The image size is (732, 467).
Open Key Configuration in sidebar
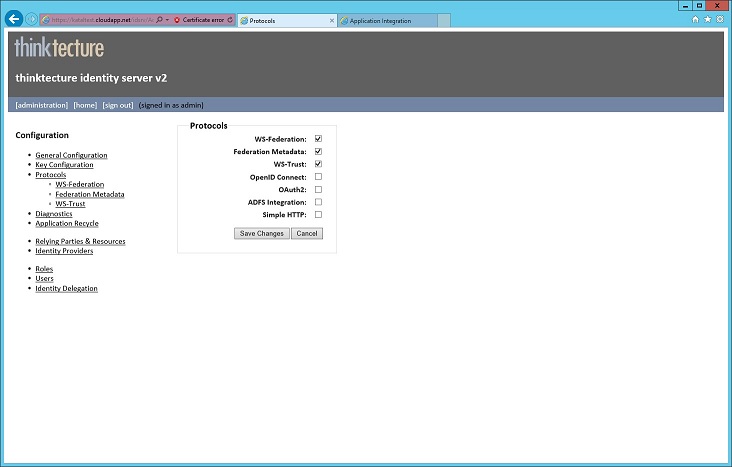pyautogui.click(x=64, y=164)
